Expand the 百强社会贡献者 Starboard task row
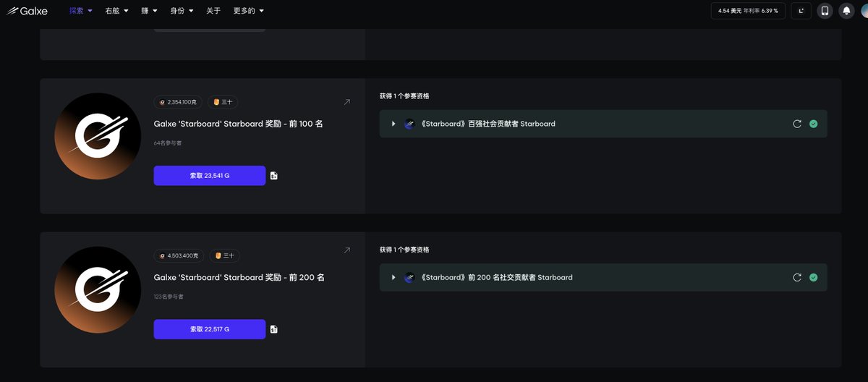Screen dimensions: 868x382 (393, 124)
